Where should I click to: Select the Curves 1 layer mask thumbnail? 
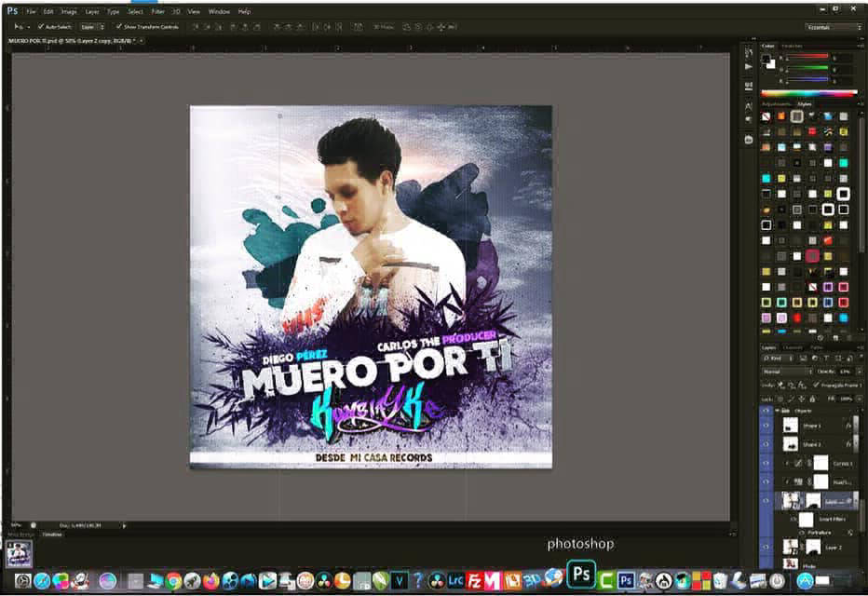click(x=821, y=463)
